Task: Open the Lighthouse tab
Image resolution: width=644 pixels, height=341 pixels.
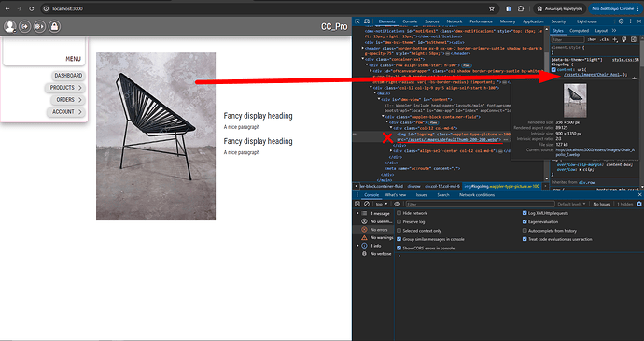Action: (587, 21)
